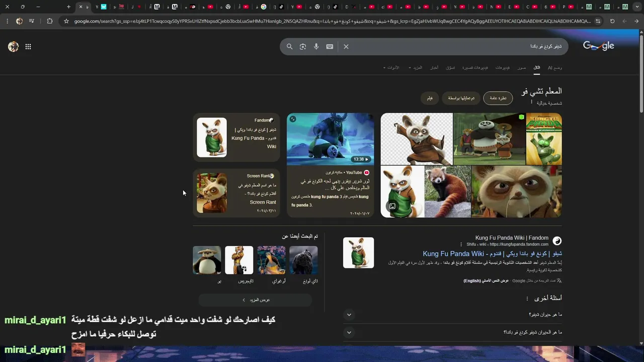Switch to وضع AI tab
The width and height of the screenshot is (644, 362).
tap(555, 67)
